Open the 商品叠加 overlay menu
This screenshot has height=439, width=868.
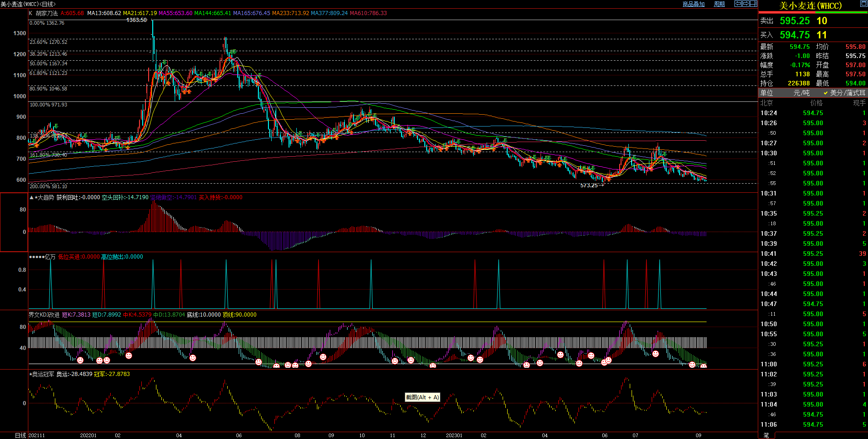pyautogui.click(x=693, y=4)
